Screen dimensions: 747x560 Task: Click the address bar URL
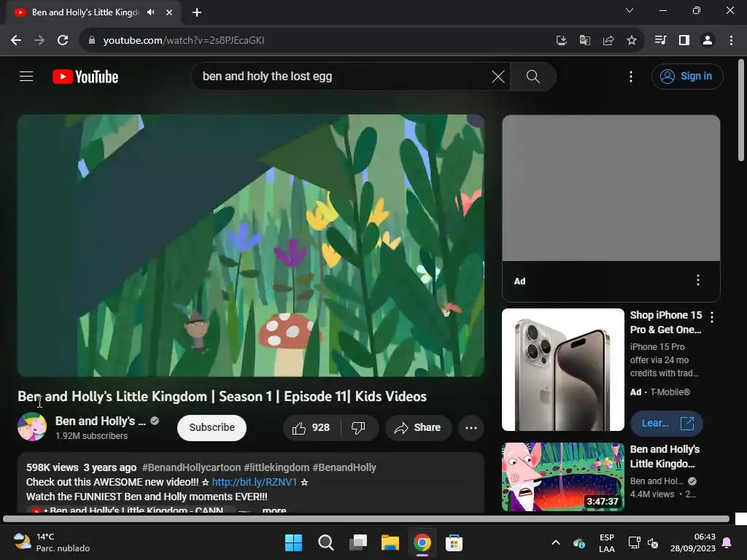[x=184, y=41]
